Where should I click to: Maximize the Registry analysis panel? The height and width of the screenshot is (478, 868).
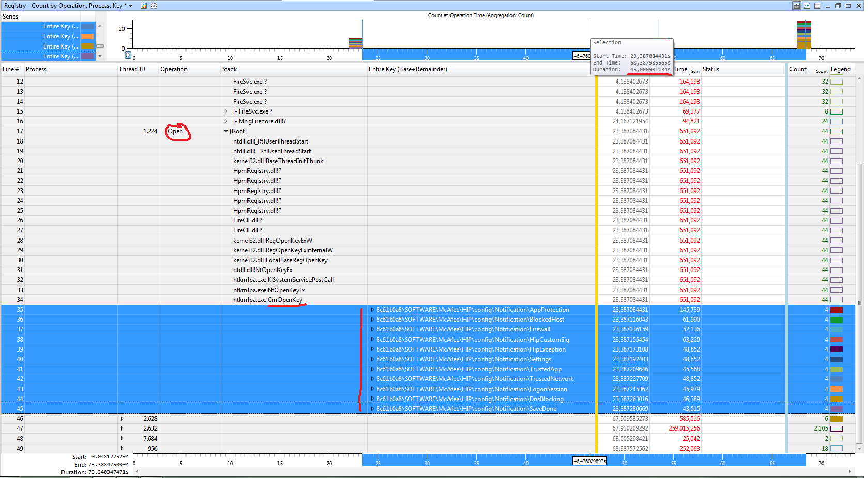(x=848, y=6)
